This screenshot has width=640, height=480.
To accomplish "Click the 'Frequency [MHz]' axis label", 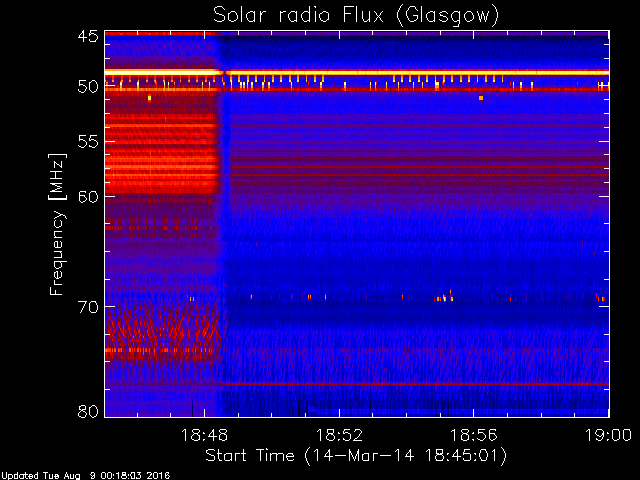I will 57,224.
